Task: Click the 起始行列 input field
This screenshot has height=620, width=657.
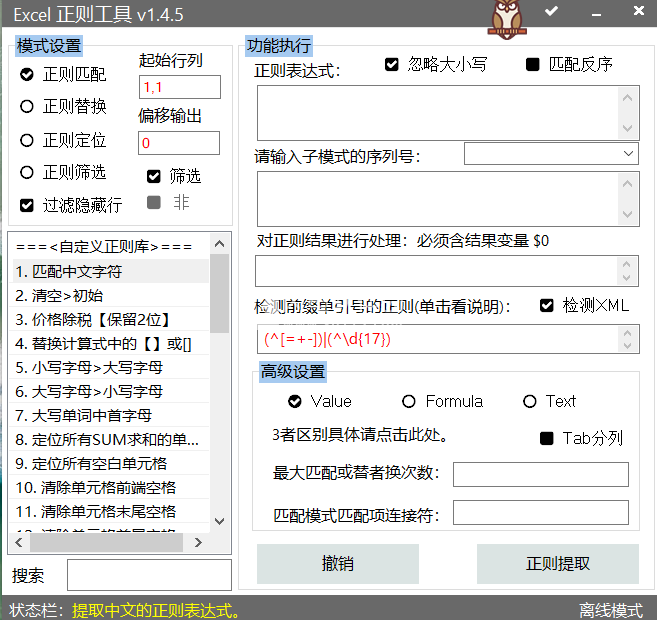Action: click(180, 87)
